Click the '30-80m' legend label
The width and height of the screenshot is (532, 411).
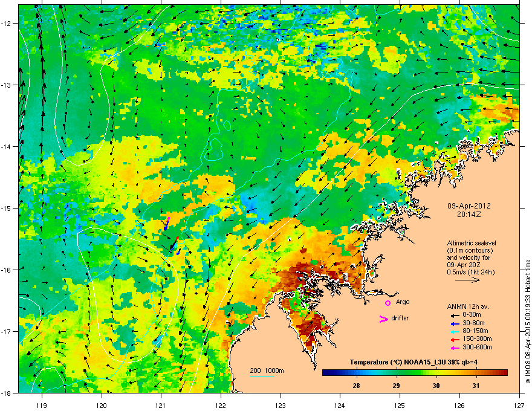tap(473, 323)
